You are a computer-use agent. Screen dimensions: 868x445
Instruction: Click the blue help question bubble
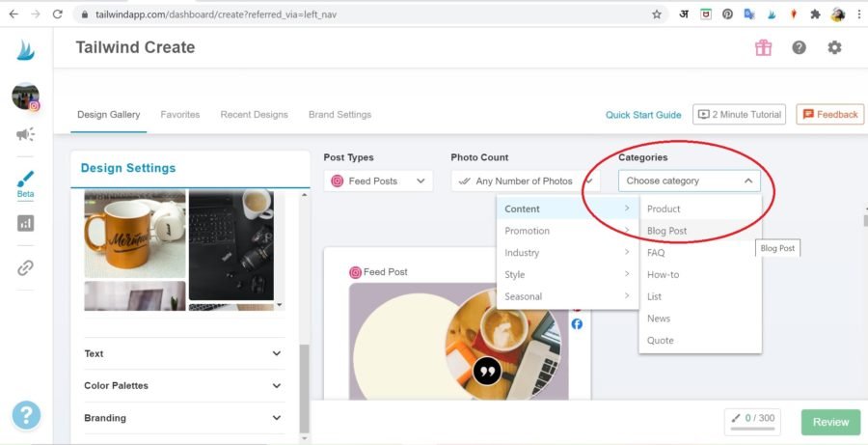tap(26, 414)
